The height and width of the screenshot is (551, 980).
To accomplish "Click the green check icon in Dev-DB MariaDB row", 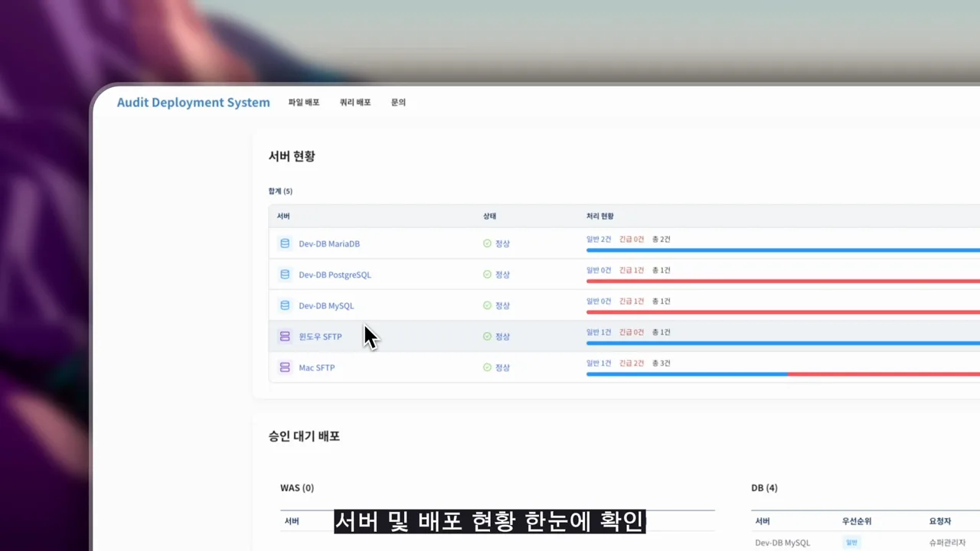I will point(487,243).
